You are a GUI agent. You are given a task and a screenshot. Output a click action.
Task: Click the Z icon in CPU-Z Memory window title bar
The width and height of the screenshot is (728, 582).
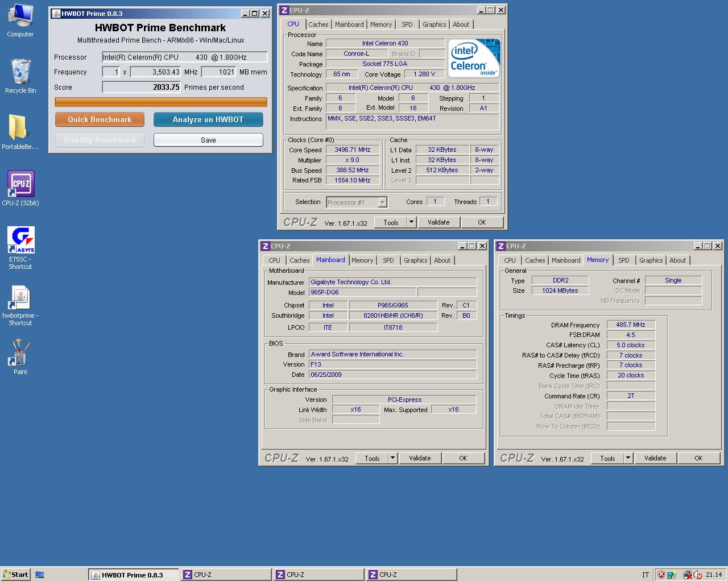click(x=501, y=246)
